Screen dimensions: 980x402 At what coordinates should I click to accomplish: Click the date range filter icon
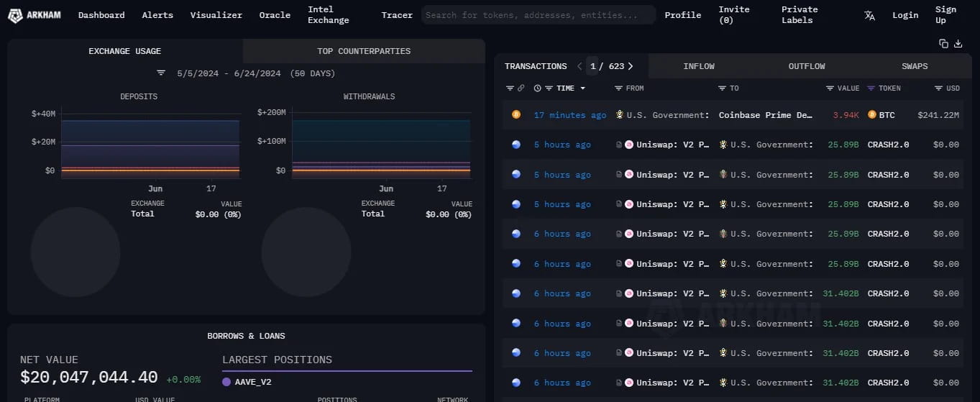(x=161, y=73)
